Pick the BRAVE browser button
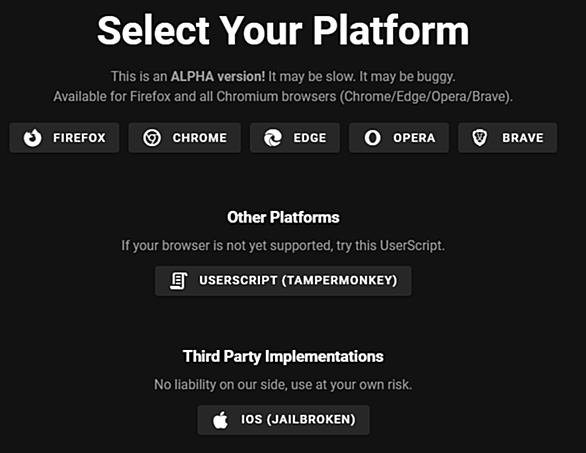This screenshot has width=586, height=453. point(508,138)
